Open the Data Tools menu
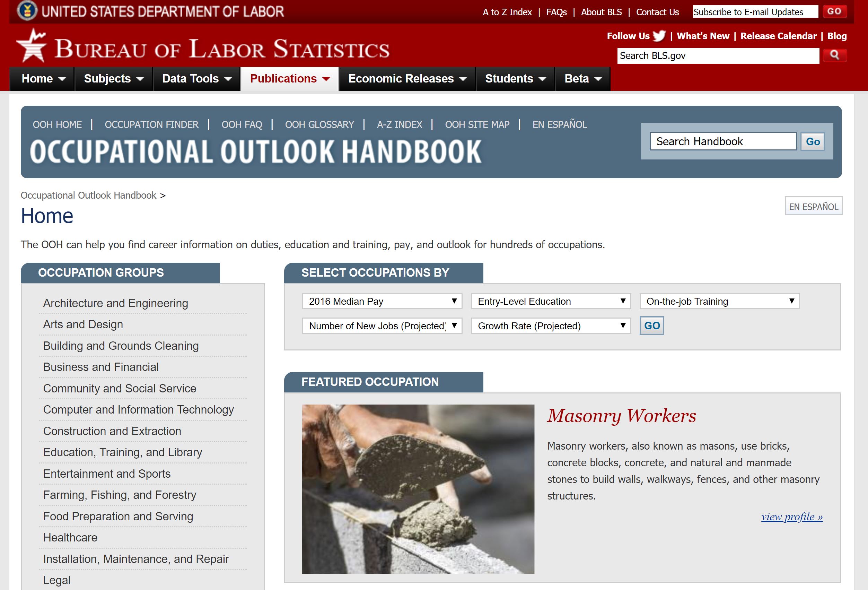Screen dimensions: 868x590 point(197,79)
